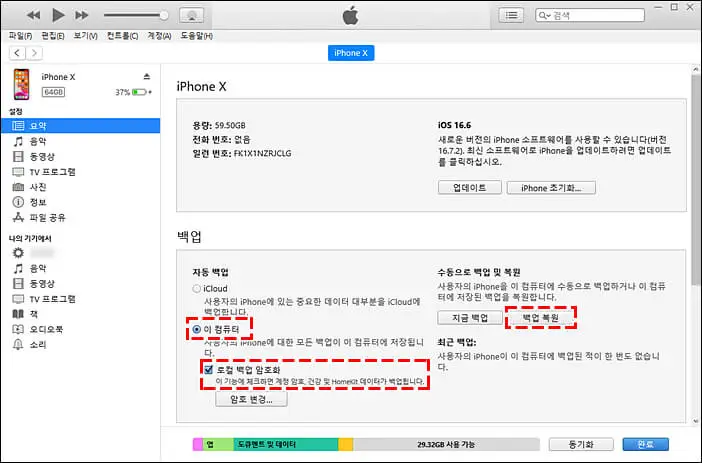Click the rewind previous track icon
Screen dimensions: 702x463
33,16
